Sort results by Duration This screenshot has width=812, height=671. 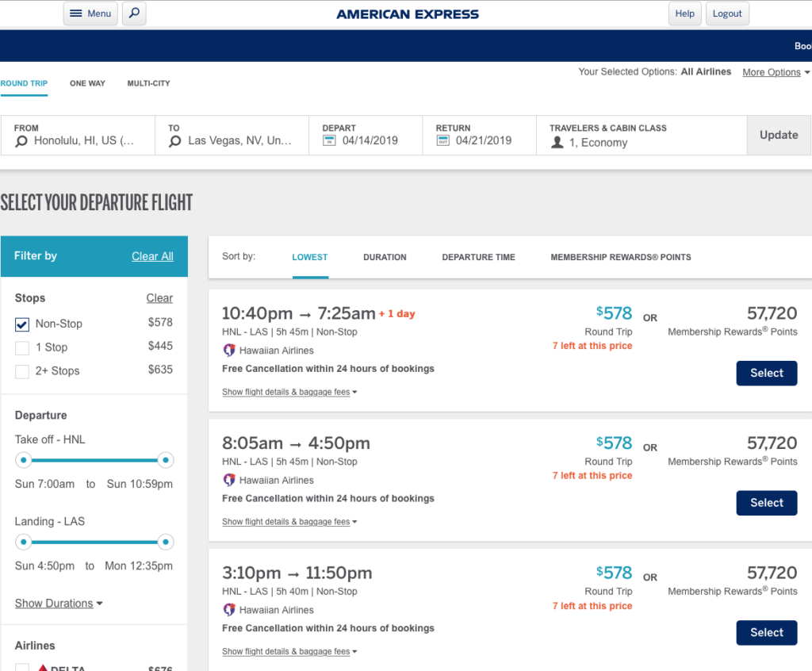pos(385,258)
